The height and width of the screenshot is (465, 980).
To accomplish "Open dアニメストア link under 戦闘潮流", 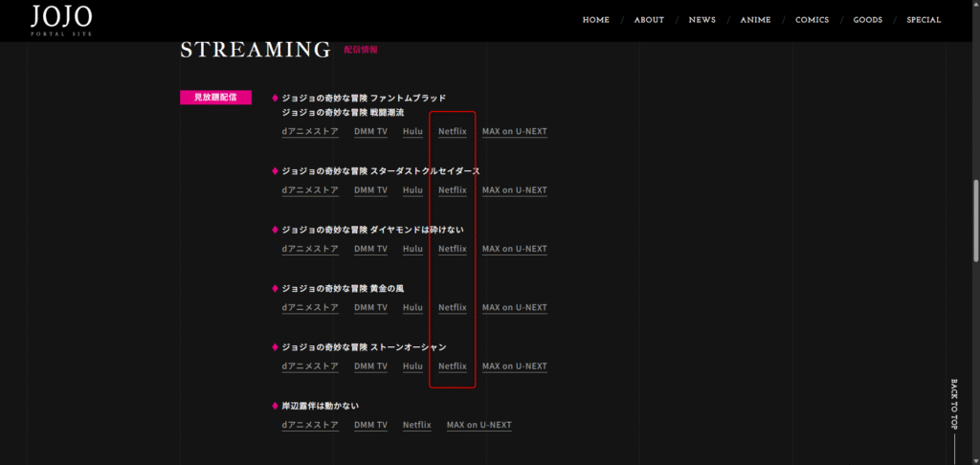I will point(310,132).
